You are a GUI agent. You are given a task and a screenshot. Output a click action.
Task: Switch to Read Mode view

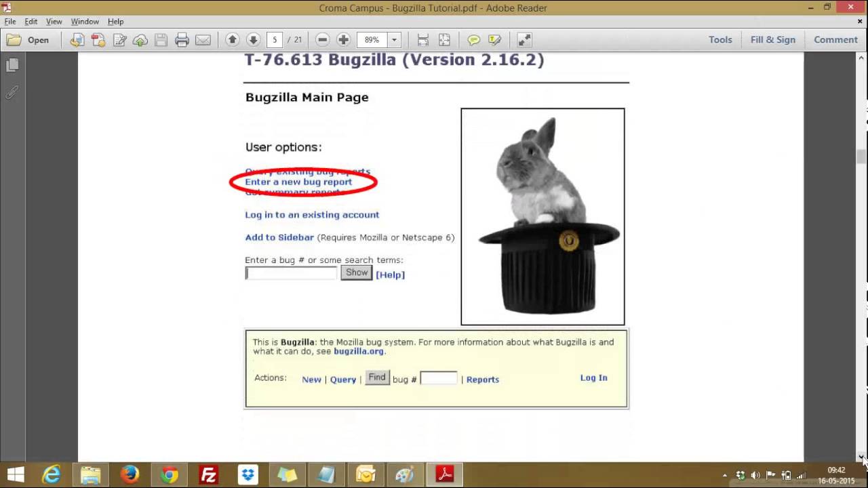[x=524, y=40]
